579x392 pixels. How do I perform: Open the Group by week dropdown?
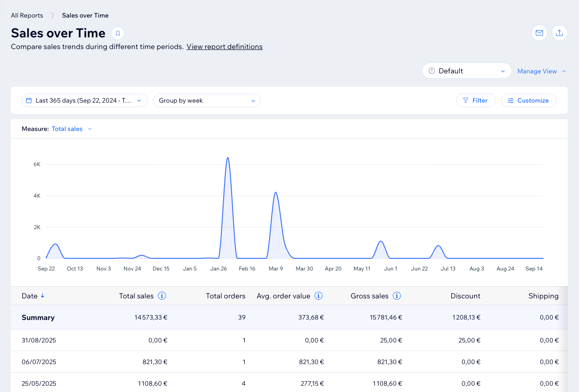[x=206, y=100]
